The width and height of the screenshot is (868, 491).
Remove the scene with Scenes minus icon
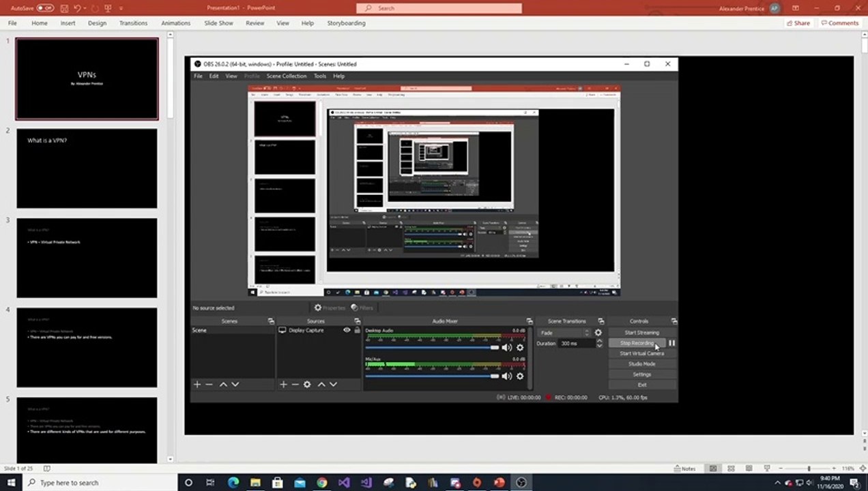(209, 385)
